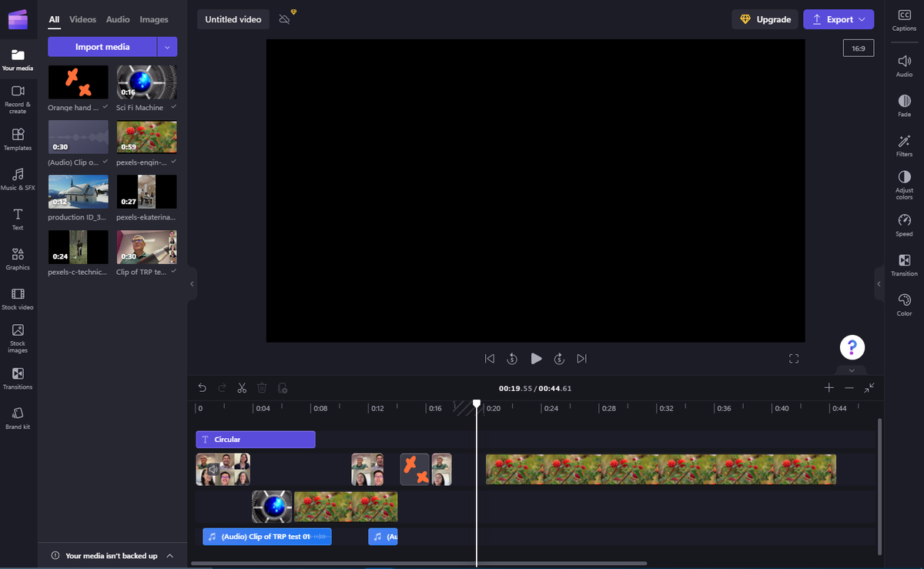The image size is (924, 569).
Task: Open the Export dropdown menu
Action: [839, 19]
